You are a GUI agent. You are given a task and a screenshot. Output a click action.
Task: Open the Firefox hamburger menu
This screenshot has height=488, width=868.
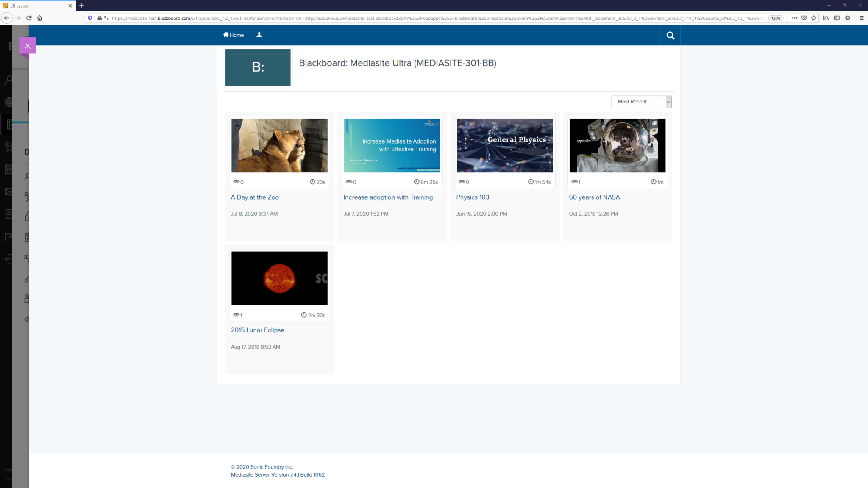(861, 18)
